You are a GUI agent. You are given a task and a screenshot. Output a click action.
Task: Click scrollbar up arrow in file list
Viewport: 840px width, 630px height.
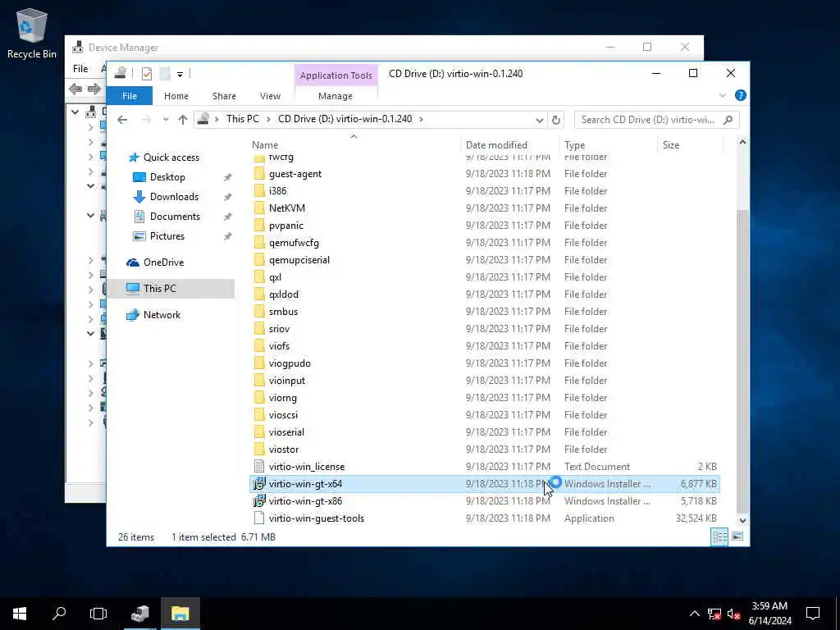coord(742,143)
